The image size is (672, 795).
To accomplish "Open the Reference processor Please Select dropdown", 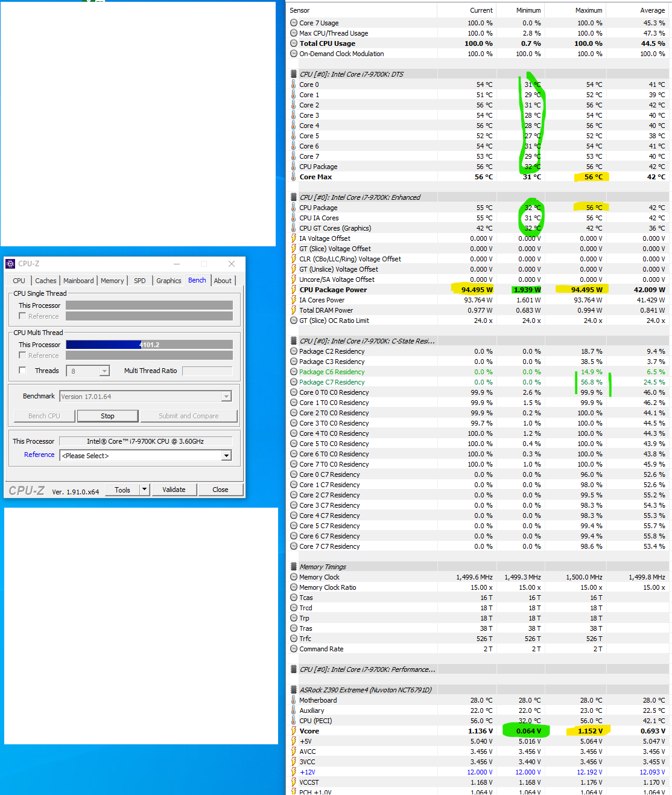I will (x=226, y=456).
